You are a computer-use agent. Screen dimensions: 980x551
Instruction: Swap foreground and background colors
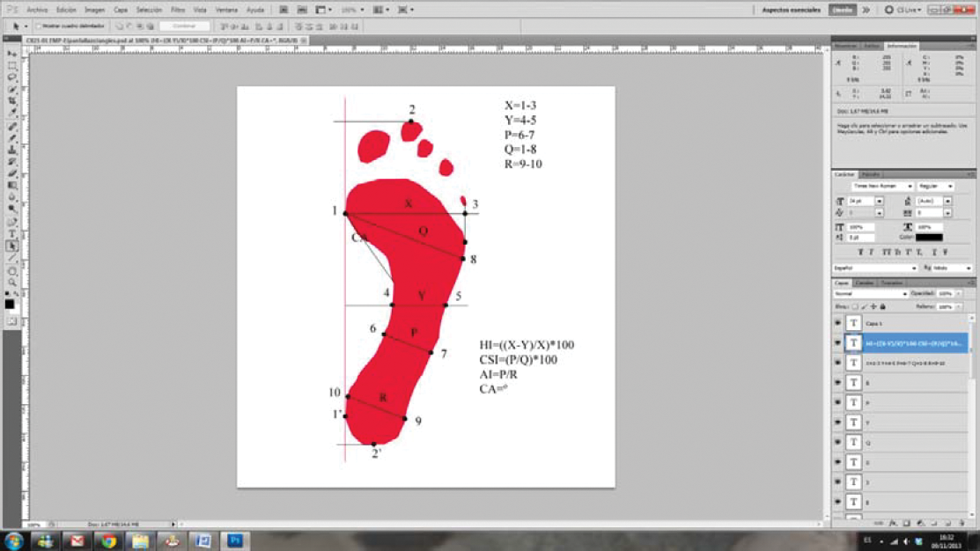[16, 294]
